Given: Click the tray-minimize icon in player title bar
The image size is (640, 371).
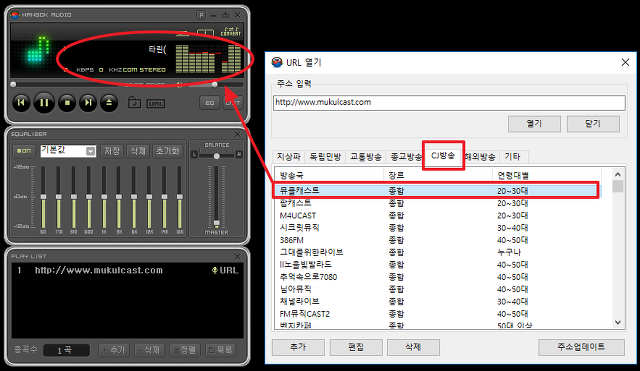Looking at the screenshot, I should (226, 15).
